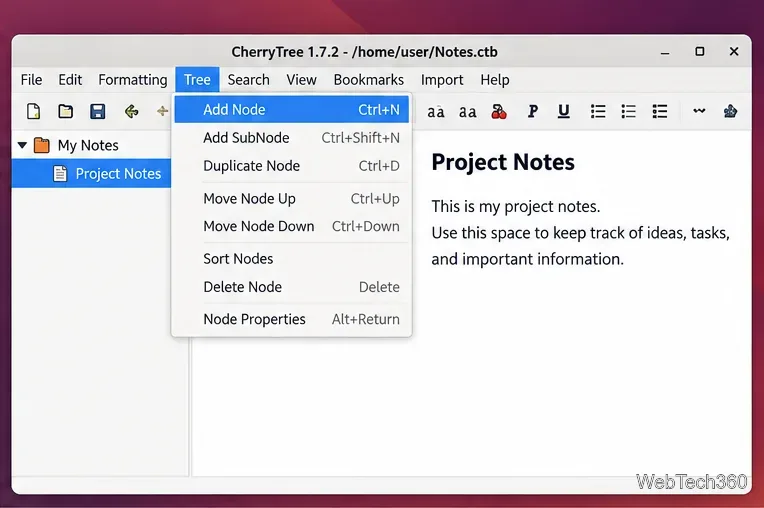Open the View menu
This screenshot has width=764, height=508.
click(302, 80)
